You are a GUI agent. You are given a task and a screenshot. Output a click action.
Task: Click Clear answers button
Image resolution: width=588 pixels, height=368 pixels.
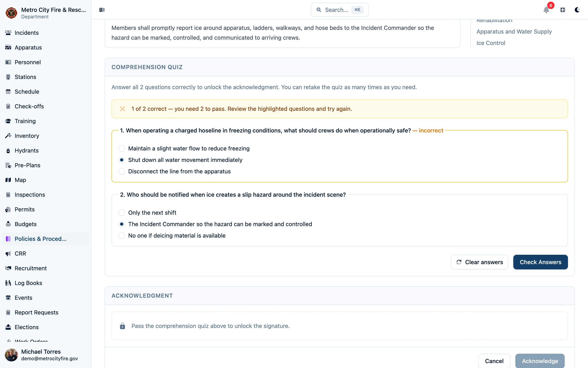click(x=479, y=262)
